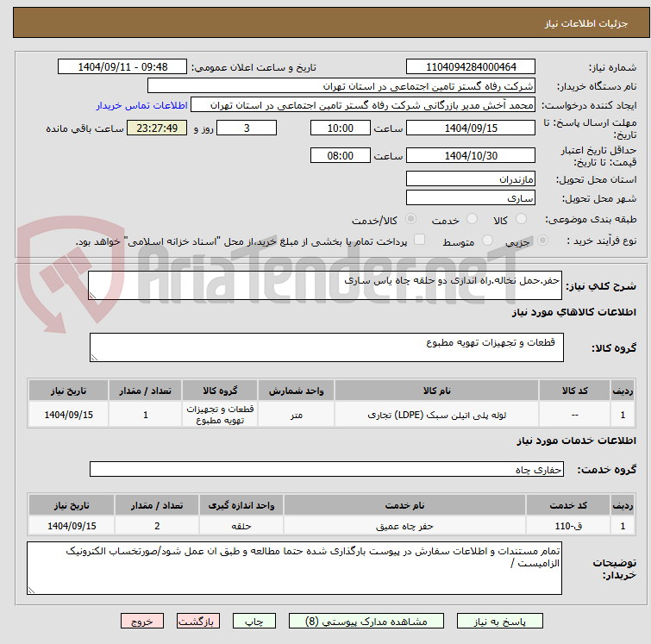This screenshot has width=651, height=644.
Task: Click the remaining time field 23:27:49
Action: 157,128
